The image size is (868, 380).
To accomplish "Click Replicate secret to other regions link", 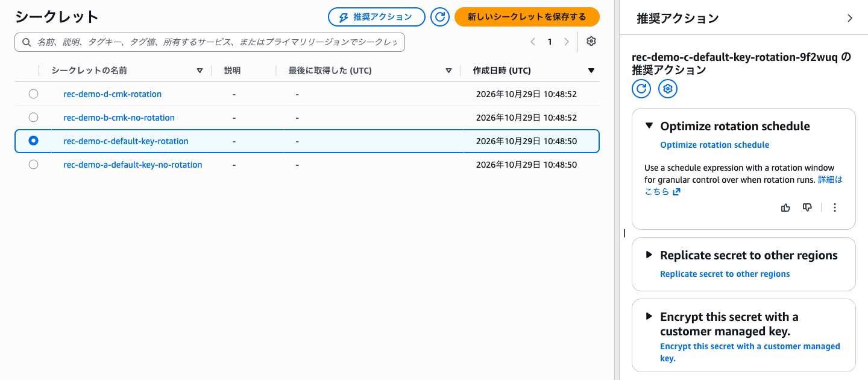I will 725,274.
